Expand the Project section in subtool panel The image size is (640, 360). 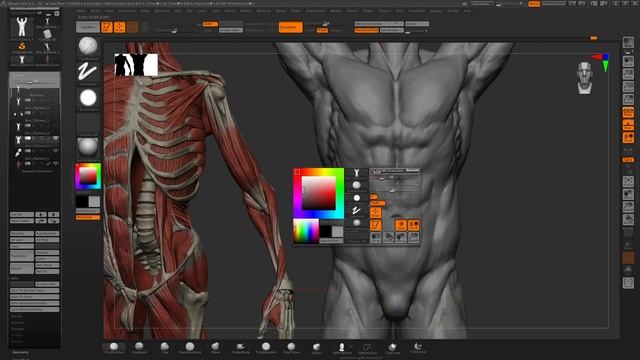(x=16, y=335)
